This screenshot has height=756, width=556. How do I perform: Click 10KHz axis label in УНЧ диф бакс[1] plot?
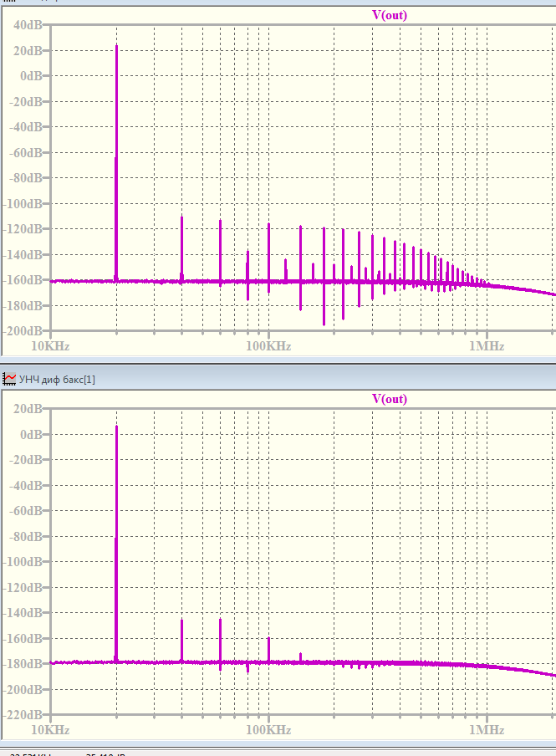[x=50, y=730]
